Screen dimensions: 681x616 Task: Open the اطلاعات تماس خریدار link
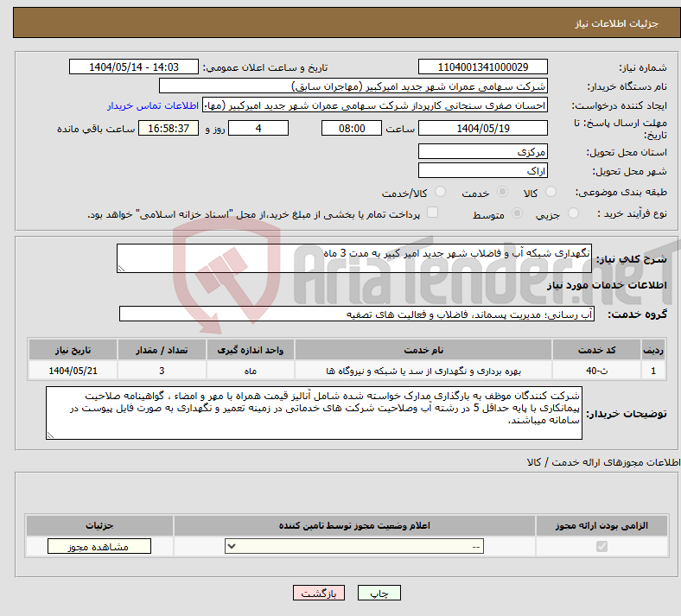pyautogui.click(x=153, y=105)
